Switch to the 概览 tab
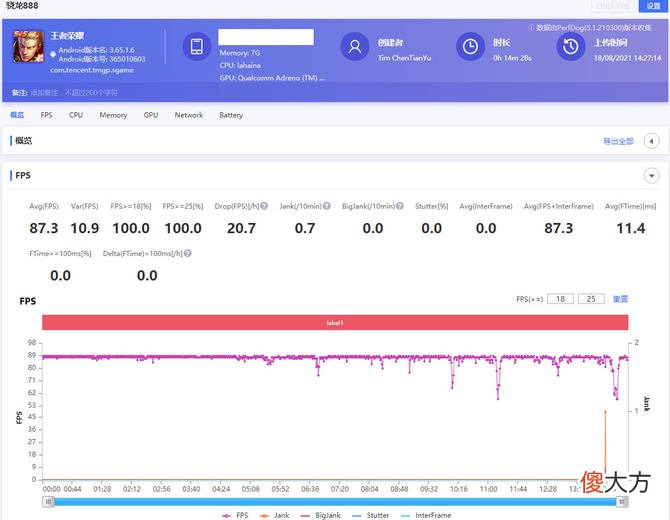 coord(17,115)
